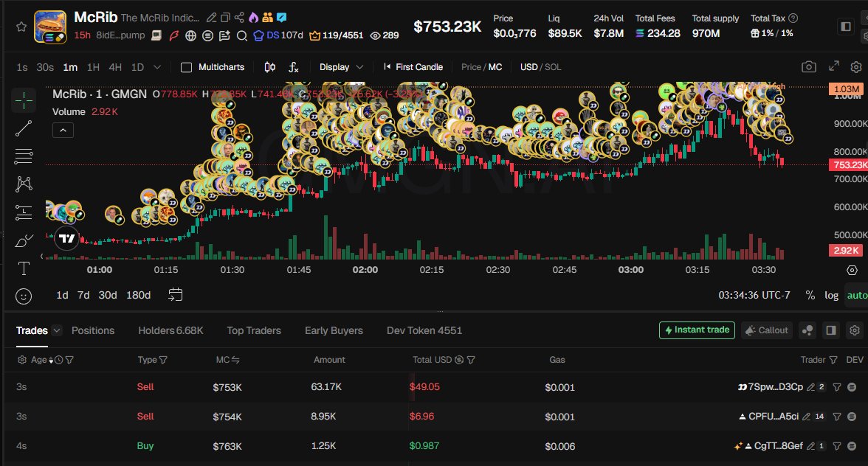Copy the token using the copy icon near McRib title
This screenshot has width=868, height=466.
[225, 18]
